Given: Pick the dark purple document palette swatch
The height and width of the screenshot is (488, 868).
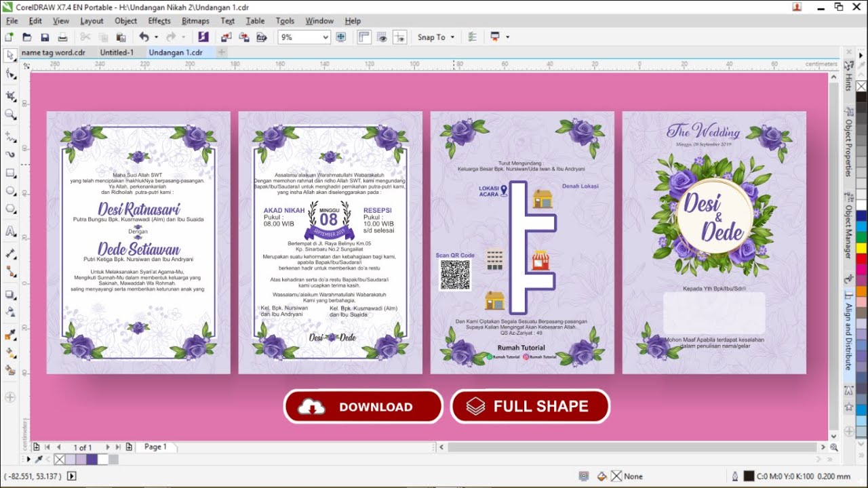Looking at the screenshot, I should pos(92,460).
